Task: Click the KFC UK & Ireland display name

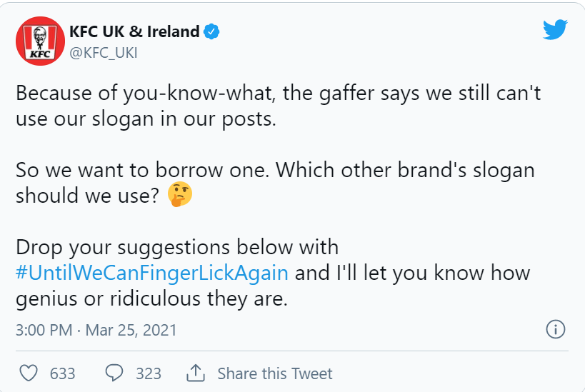Action: (x=134, y=31)
